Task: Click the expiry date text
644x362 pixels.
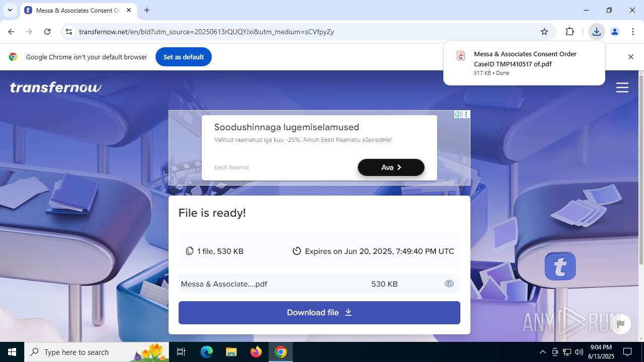Action: [379, 251]
